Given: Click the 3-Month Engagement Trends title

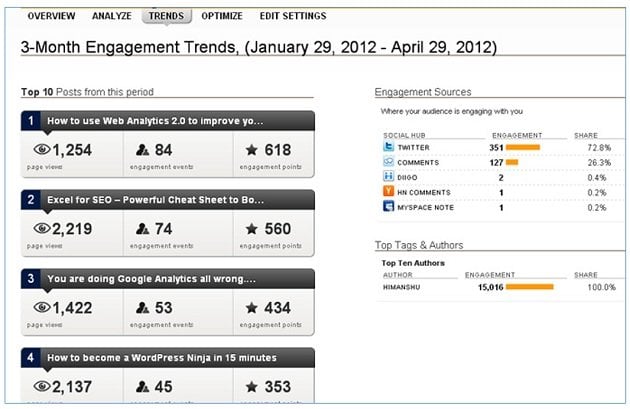Looking at the screenshot, I should coord(259,47).
